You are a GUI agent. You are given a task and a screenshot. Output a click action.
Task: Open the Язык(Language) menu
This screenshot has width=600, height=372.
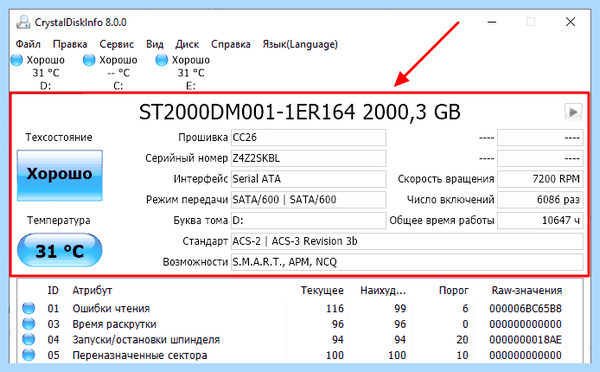(300, 44)
